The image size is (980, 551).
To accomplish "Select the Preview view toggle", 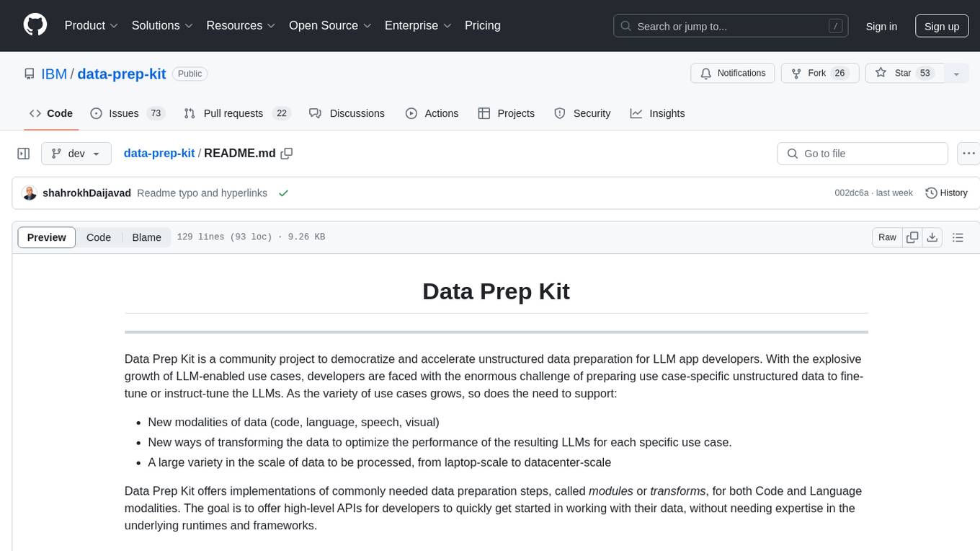I will [x=47, y=237].
